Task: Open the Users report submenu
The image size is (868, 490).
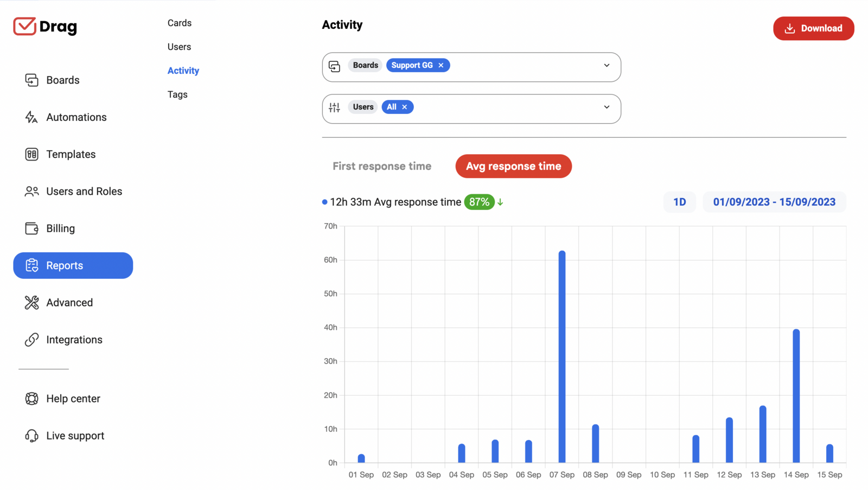Action: pos(180,47)
